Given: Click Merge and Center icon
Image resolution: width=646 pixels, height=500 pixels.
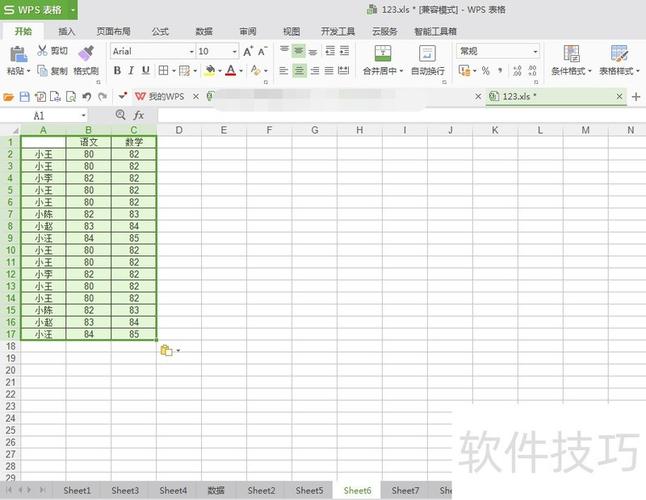Looking at the screenshot, I should pyautogui.click(x=383, y=53).
